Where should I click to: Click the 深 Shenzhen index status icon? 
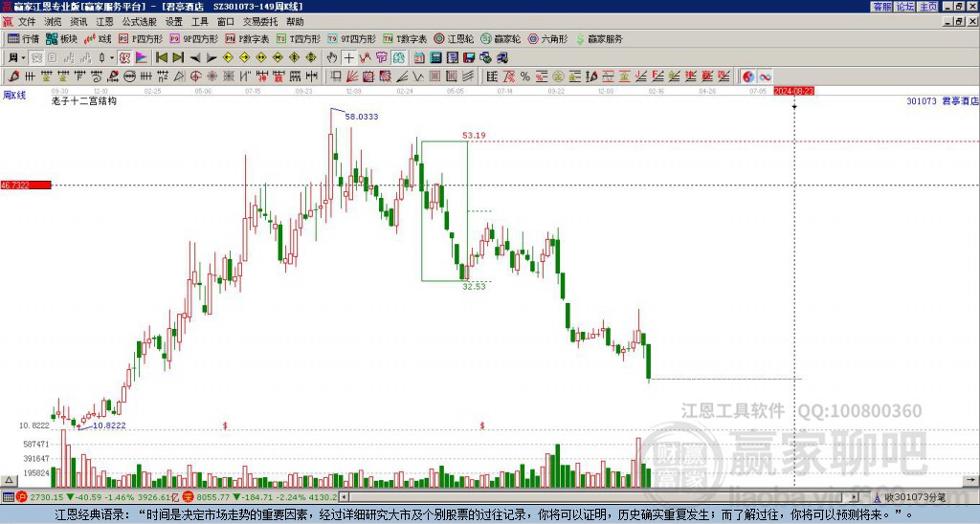(x=189, y=497)
